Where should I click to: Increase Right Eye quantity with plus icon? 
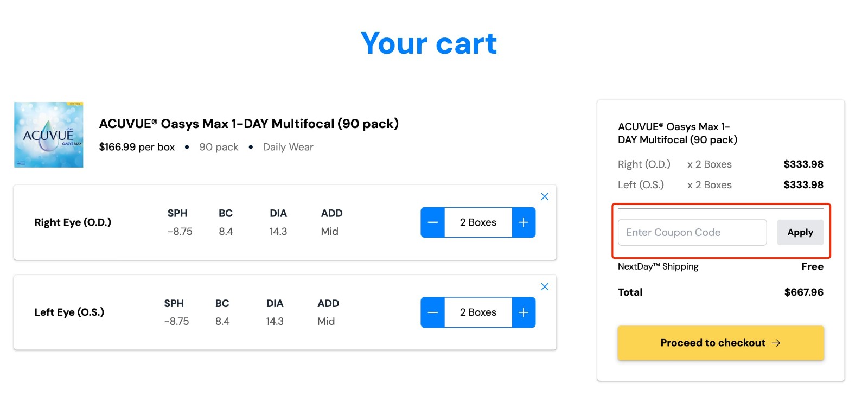tap(522, 222)
